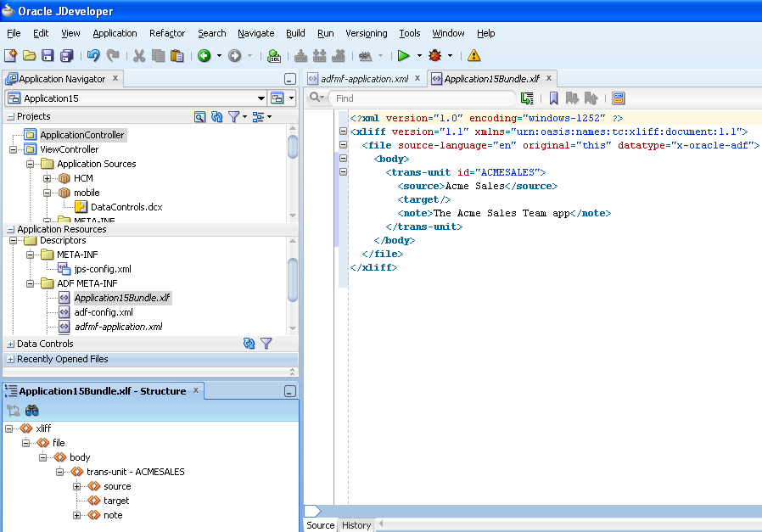Open the Find search options dropdown
The height and width of the screenshot is (532, 762).
click(317, 98)
